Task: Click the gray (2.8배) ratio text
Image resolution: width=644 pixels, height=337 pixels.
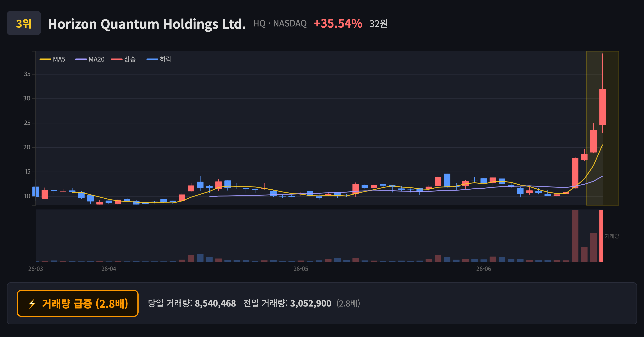Action: pos(348,303)
